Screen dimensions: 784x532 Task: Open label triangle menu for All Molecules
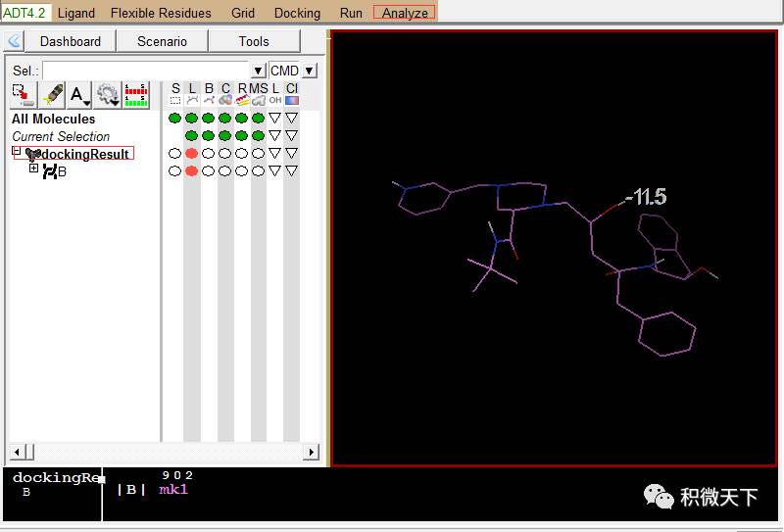pyautogui.click(x=275, y=118)
